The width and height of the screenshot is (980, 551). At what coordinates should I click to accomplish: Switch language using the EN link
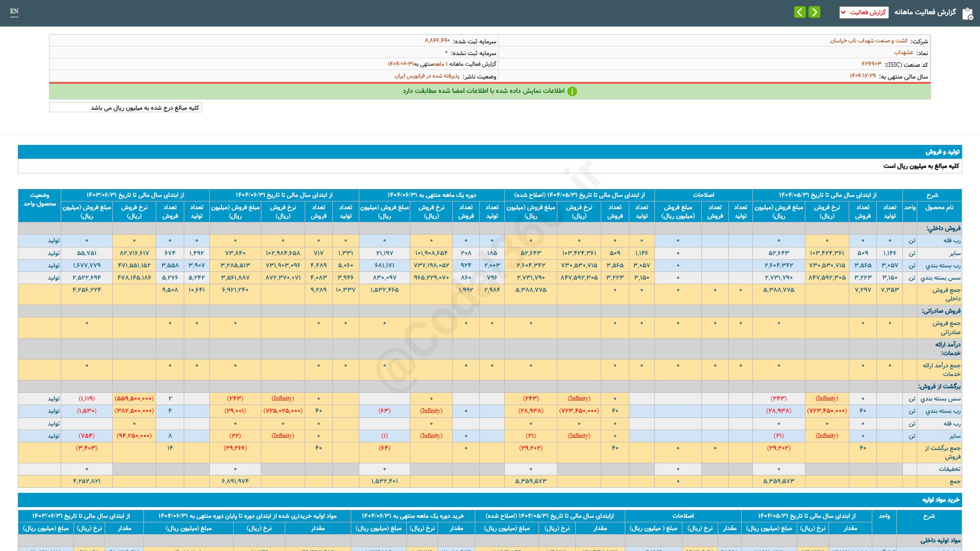[14, 11]
